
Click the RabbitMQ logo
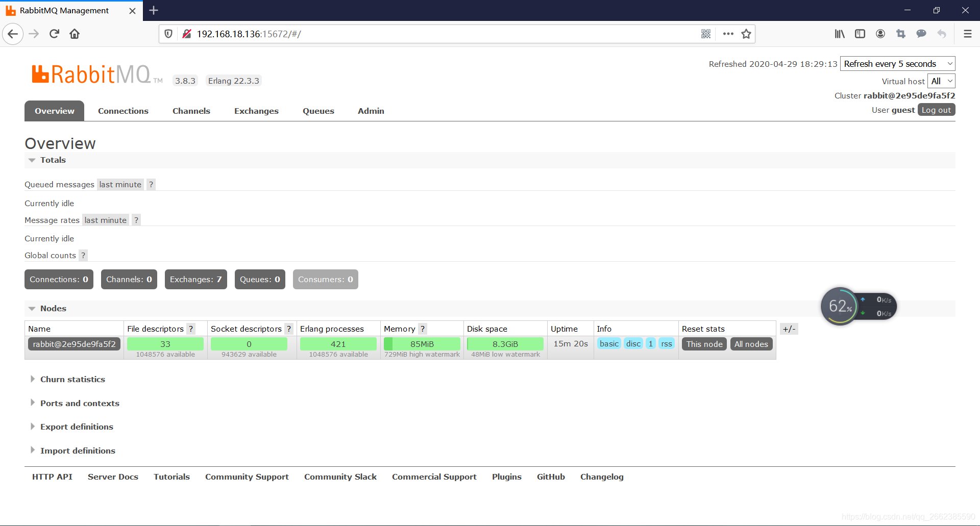97,74
